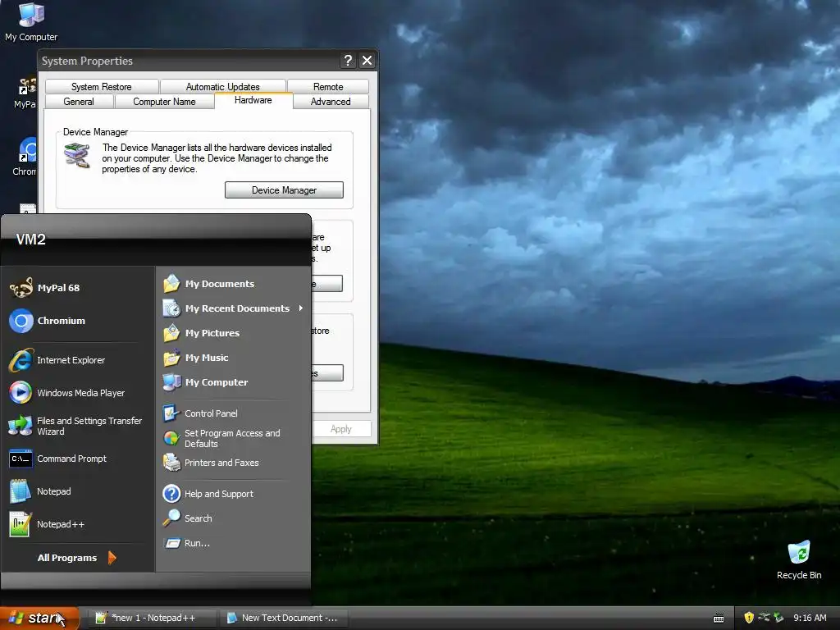Screen dimensions: 840x630
Task: Click the on-screen keyboard taskbar icon
Action: pyautogui.click(x=719, y=619)
